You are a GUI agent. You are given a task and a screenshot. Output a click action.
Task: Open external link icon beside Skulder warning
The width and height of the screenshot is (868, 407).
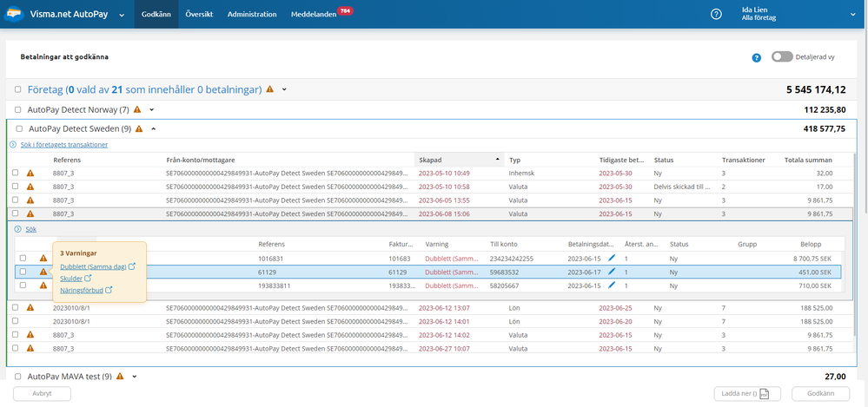88,279
